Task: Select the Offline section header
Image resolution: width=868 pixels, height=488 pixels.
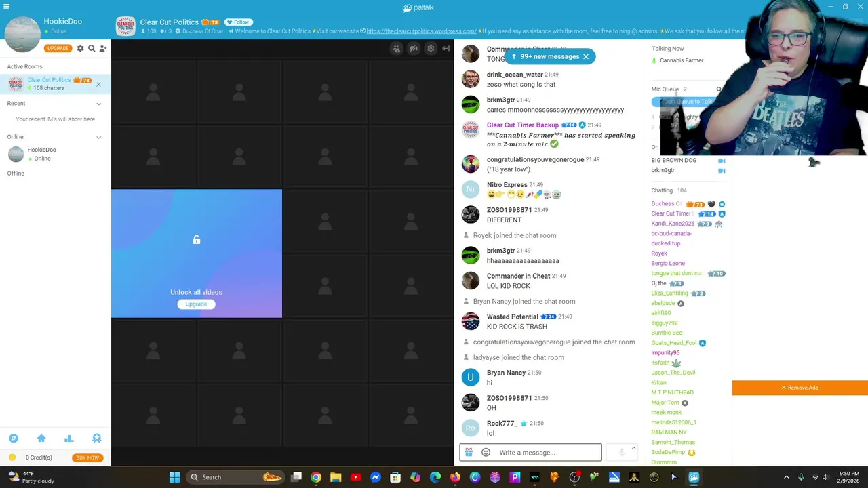Action: [x=16, y=174]
